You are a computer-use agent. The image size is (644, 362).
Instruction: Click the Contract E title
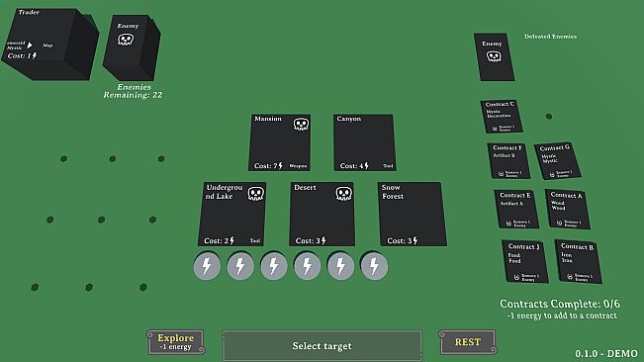pos(515,196)
